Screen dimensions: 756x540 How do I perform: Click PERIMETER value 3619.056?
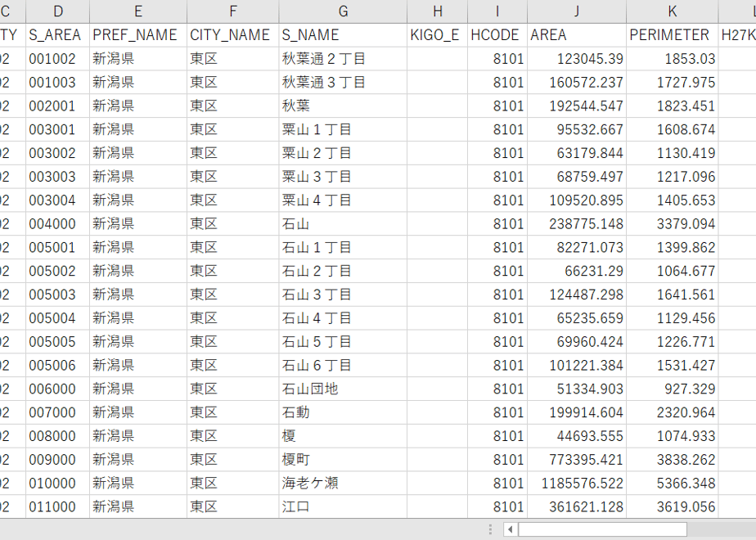672,507
